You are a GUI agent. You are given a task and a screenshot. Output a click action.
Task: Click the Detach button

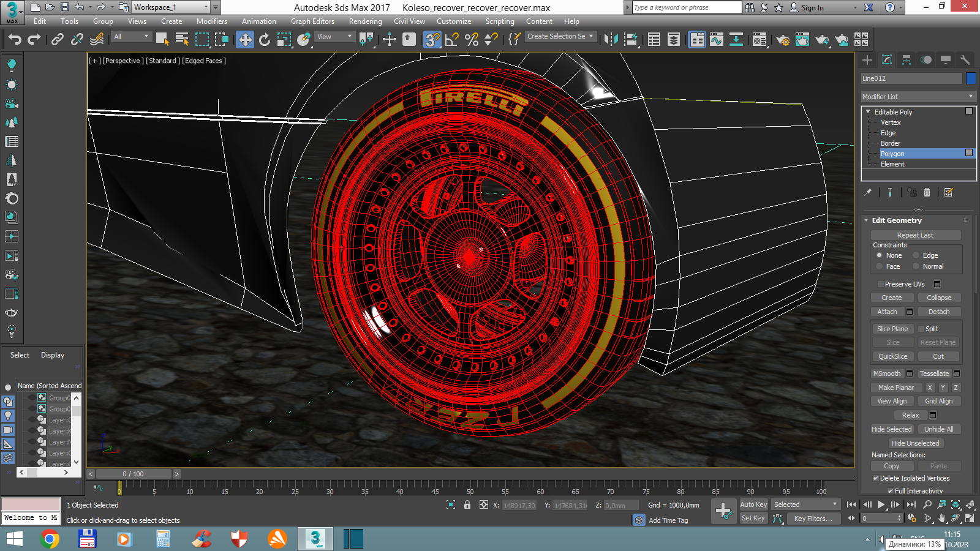pyautogui.click(x=939, y=312)
